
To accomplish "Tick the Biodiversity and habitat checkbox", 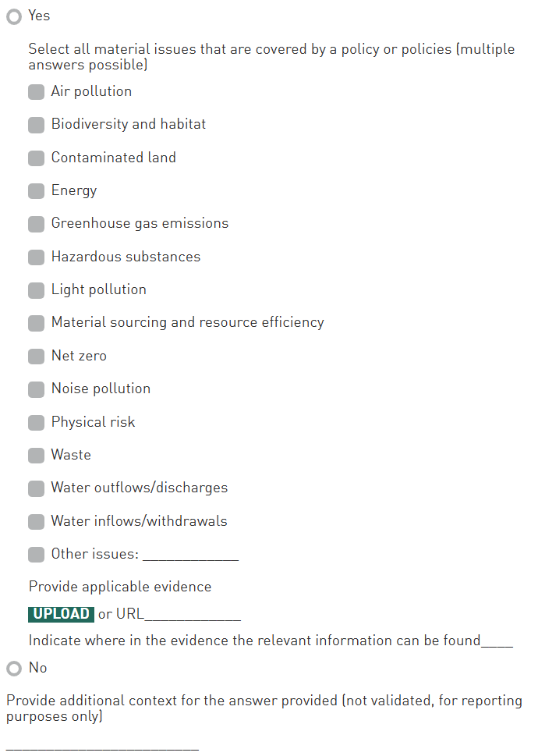I will (37, 125).
